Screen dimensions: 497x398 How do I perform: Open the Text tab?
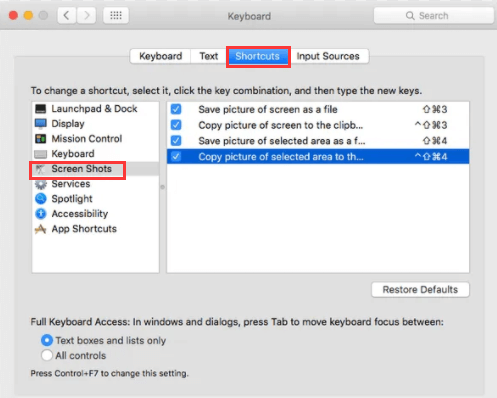click(x=209, y=56)
